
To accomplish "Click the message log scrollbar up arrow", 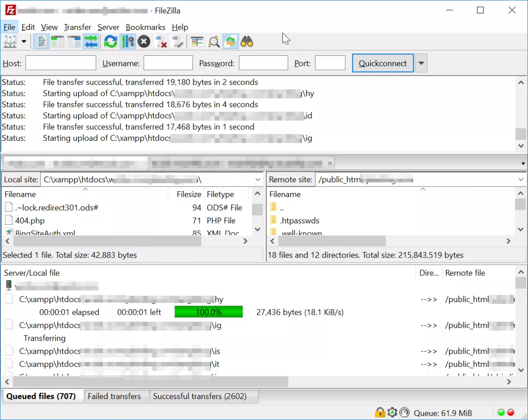I will point(521,82).
